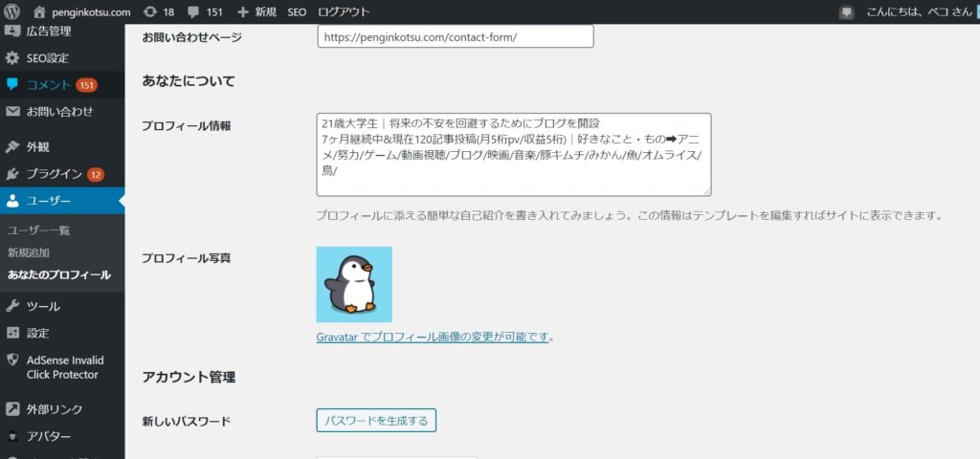The height and width of the screenshot is (459, 980).
Task: Click the アカウント管理 heading
Action: pyautogui.click(x=189, y=377)
